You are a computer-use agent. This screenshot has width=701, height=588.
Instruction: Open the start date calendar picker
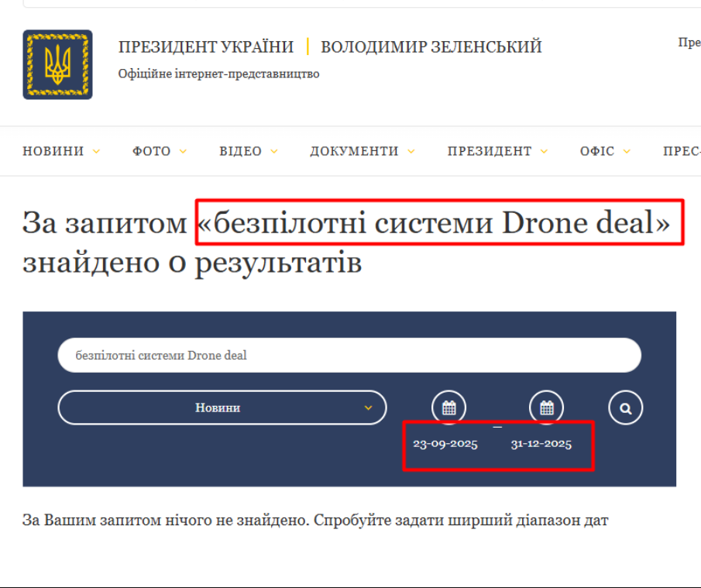[448, 407]
